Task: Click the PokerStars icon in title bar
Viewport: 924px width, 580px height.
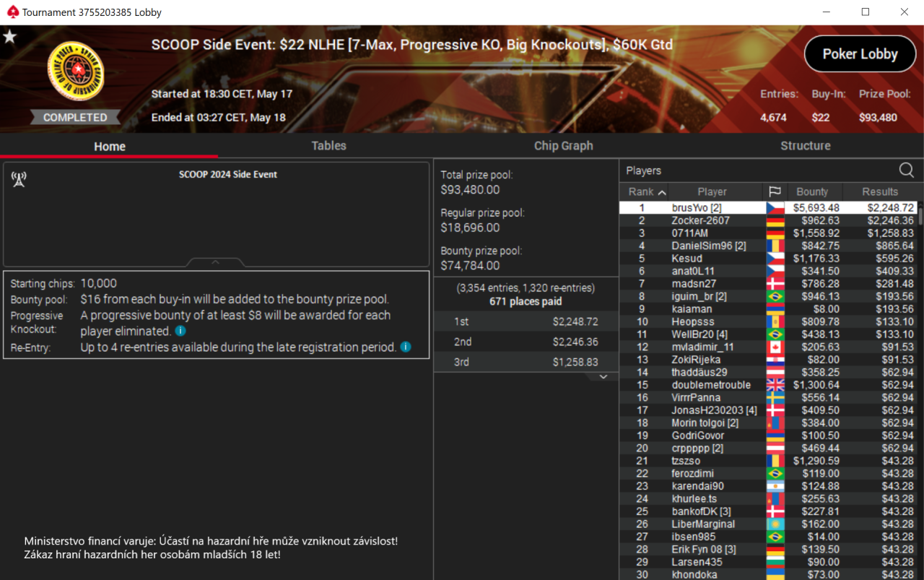Action: (x=12, y=12)
